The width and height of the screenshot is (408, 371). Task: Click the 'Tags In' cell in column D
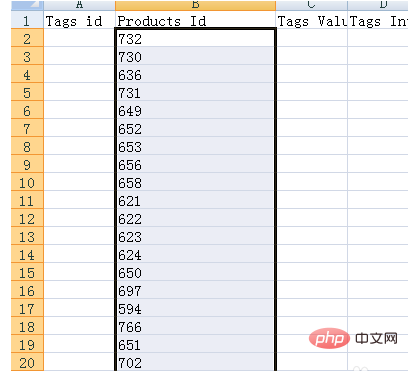click(x=378, y=21)
